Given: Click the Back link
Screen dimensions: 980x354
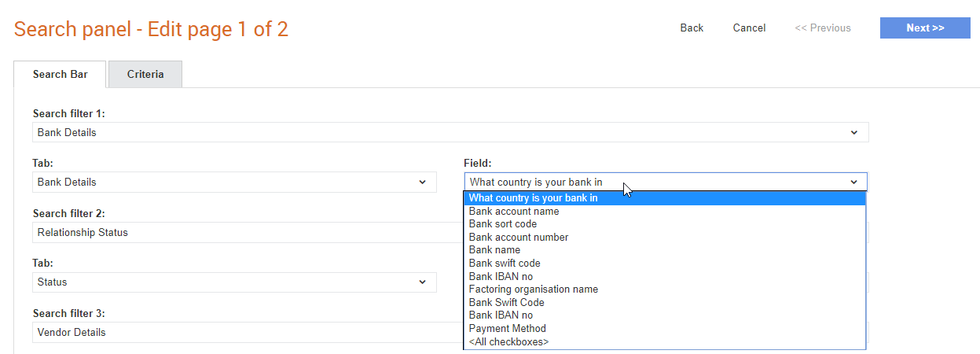Looking at the screenshot, I should pos(692,28).
